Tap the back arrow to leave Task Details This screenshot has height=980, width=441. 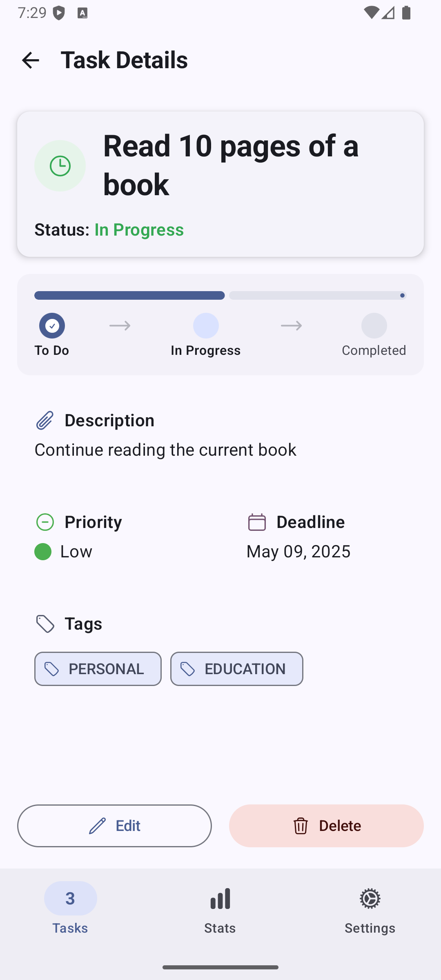pyautogui.click(x=31, y=60)
